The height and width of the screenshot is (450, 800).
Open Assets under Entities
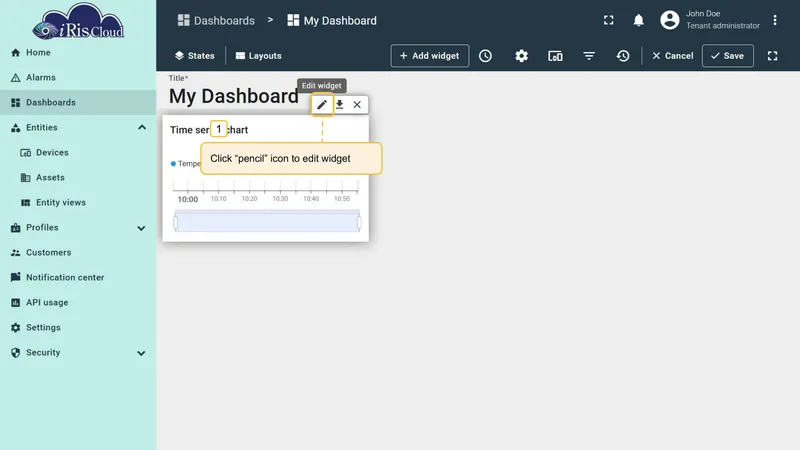click(x=78, y=178)
